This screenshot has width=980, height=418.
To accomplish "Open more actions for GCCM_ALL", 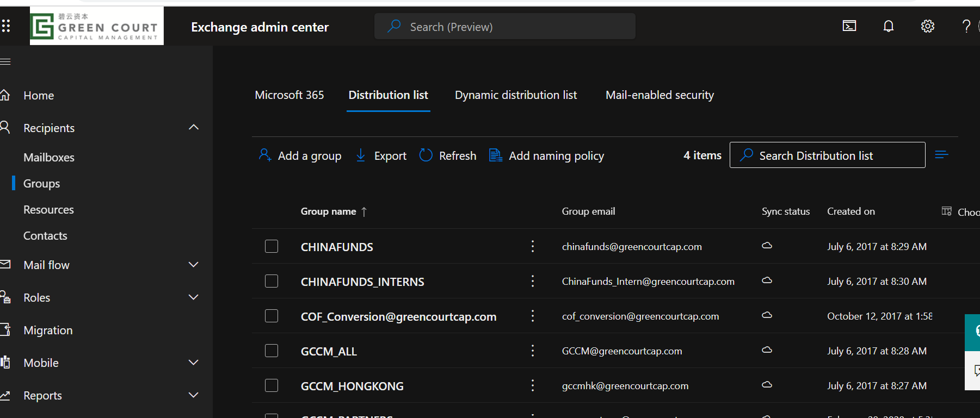I will tap(533, 351).
